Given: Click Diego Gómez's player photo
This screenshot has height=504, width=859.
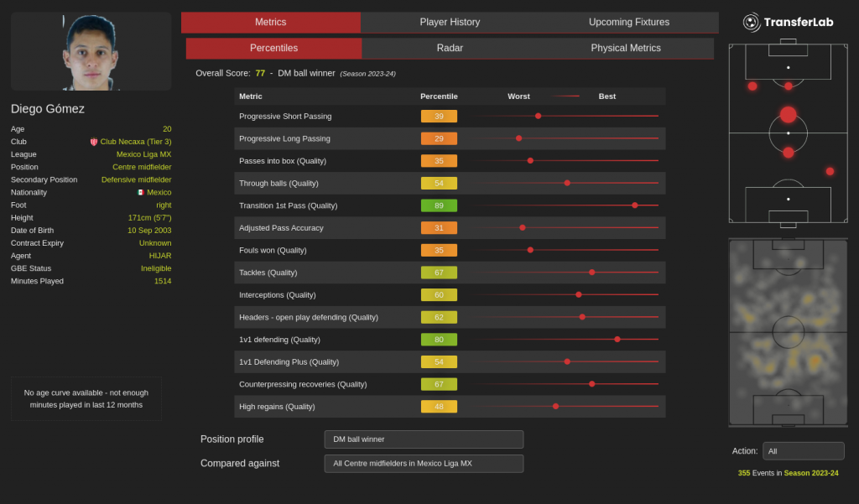Looking at the screenshot, I should coord(90,52).
